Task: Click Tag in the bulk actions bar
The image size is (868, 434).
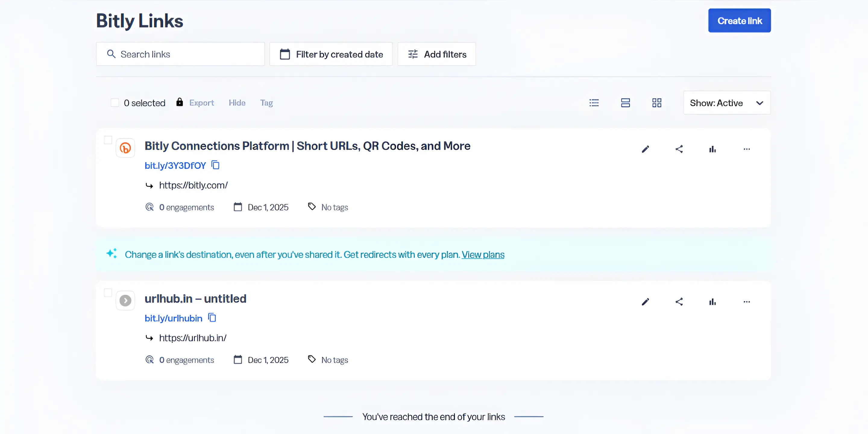Action: (266, 103)
